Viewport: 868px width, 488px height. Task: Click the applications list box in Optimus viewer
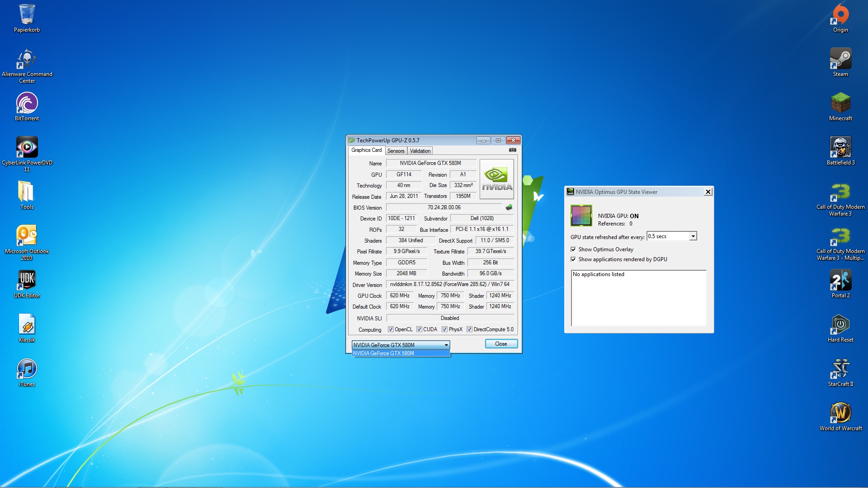(x=638, y=298)
